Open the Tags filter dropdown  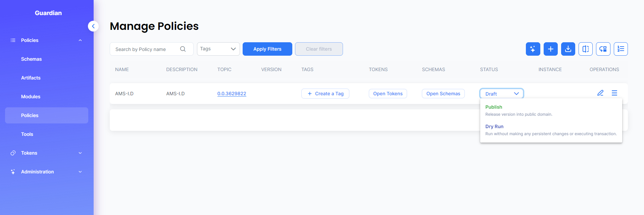[218, 49]
